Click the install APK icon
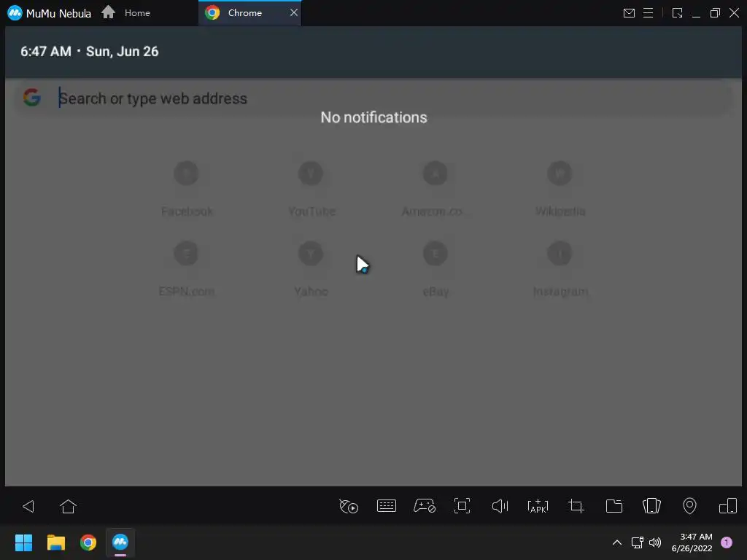This screenshot has width=747, height=560. coord(538,506)
